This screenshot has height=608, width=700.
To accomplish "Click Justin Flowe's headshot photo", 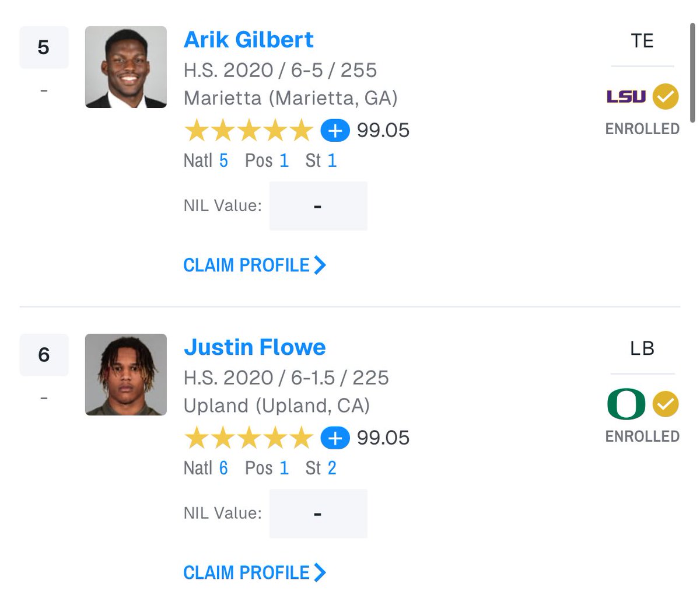I will click(126, 375).
